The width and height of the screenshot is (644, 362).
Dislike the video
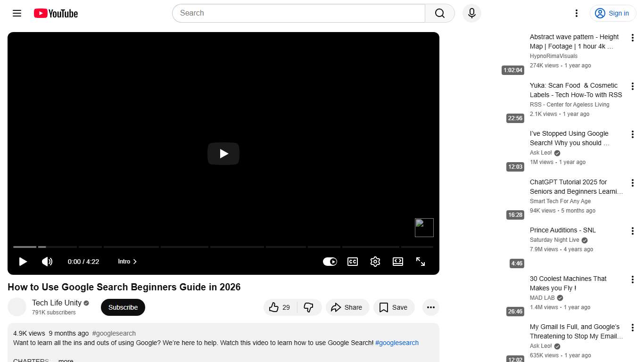tap(309, 307)
